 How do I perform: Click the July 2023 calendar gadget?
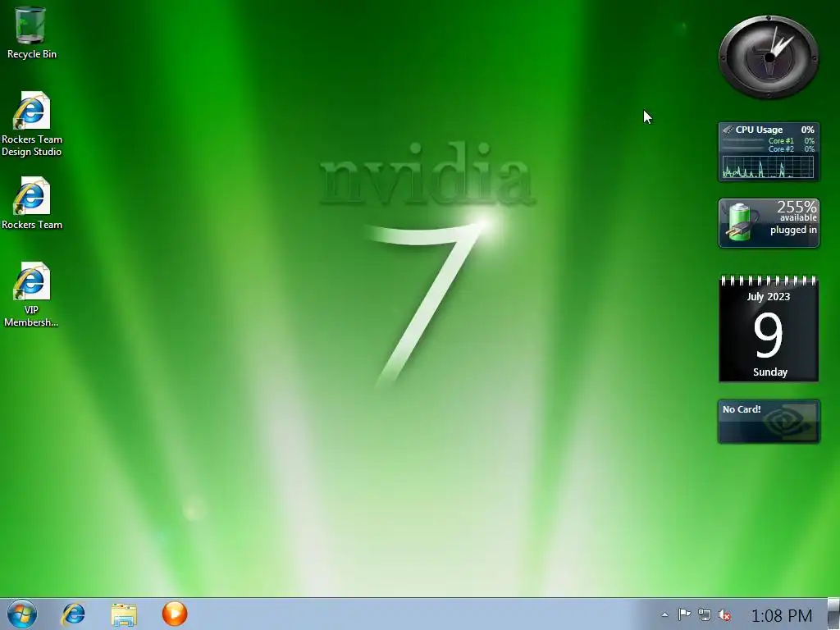click(769, 328)
